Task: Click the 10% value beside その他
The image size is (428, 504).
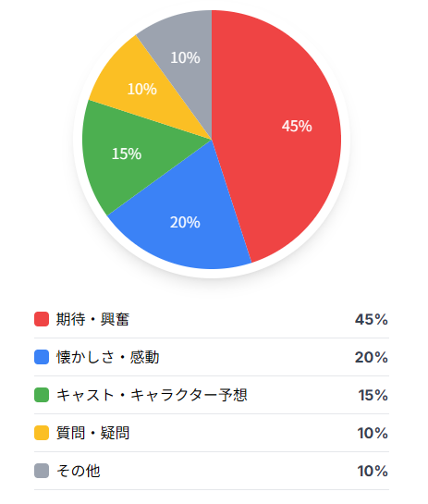Action: click(x=373, y=472)
